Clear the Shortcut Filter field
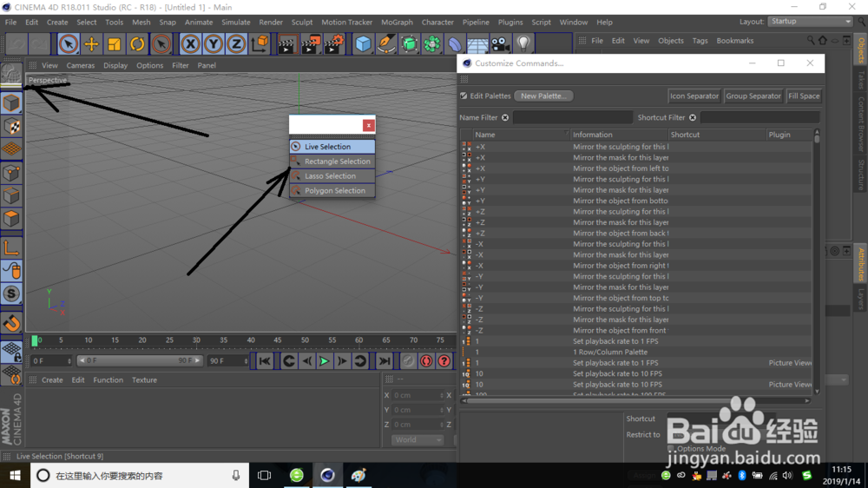 tap(693, 117)
